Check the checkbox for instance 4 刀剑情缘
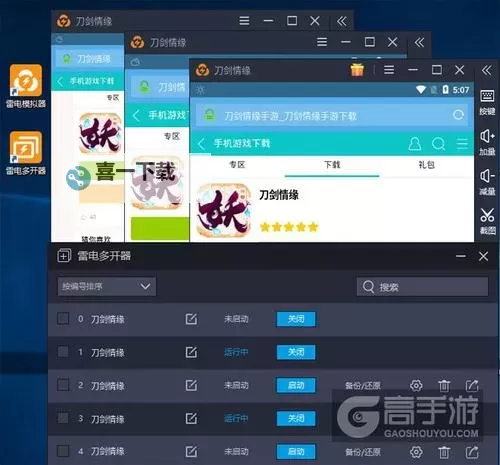 pyautogui.click(x=63, y=451)
